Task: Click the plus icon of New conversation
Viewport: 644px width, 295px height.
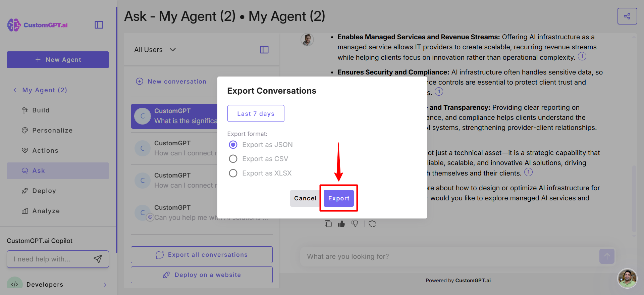Action: [x=140, y=81]
